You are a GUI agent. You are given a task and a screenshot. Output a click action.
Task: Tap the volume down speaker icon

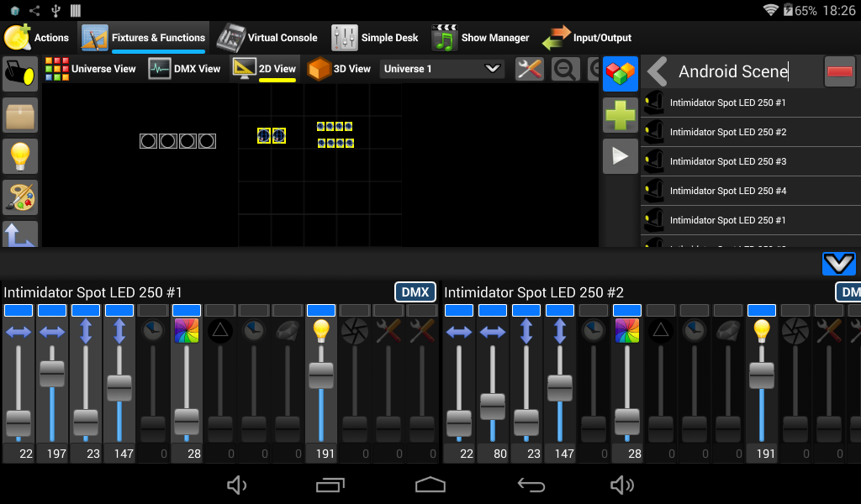pos(237,485)
